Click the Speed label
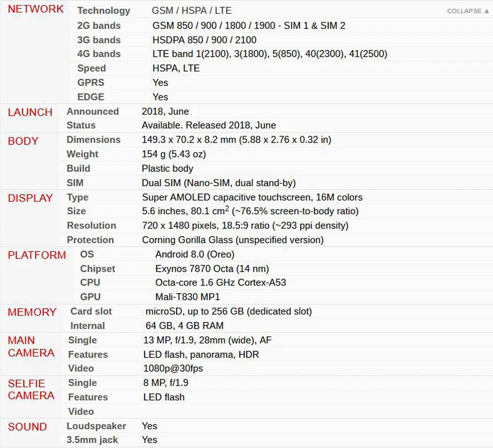 pos(92,68)
